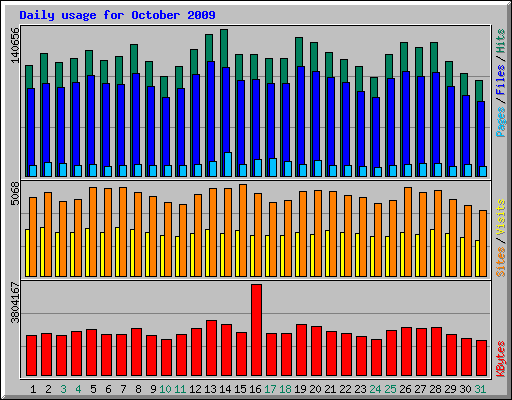This screenshot has width=512, height=400.
Task: Click day label "19" on the x-axis
Action: pyautogui.click(x=300, y=389)
